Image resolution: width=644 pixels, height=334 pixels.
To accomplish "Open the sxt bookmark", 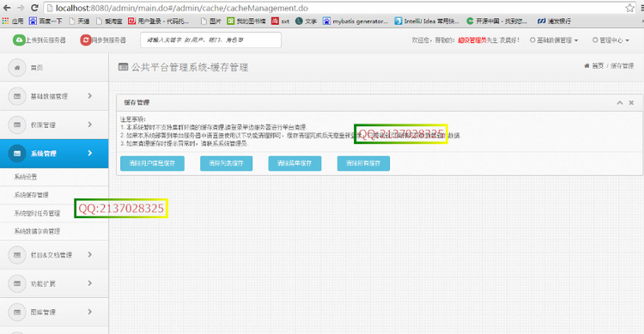I will 281,21.
